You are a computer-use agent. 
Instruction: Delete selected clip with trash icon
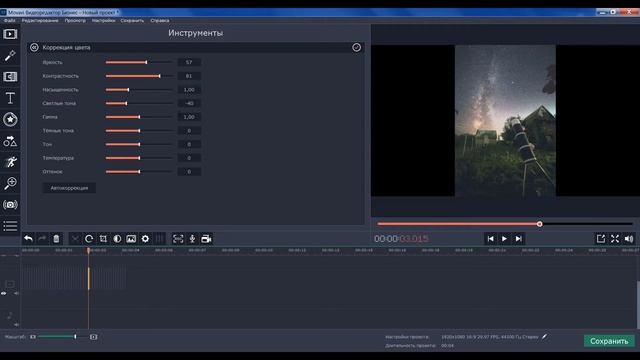tap(56, 239)
